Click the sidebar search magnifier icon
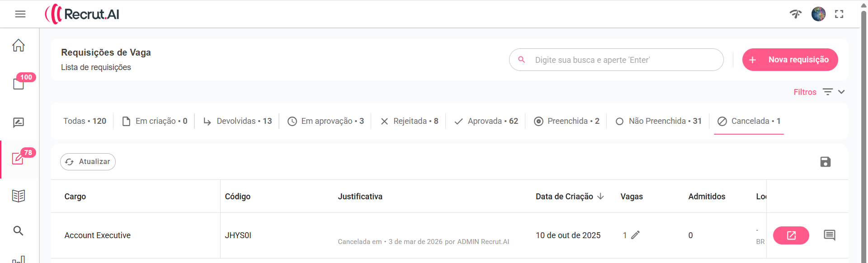Screen dimensions: 868x263 click(x=19, y=231)
